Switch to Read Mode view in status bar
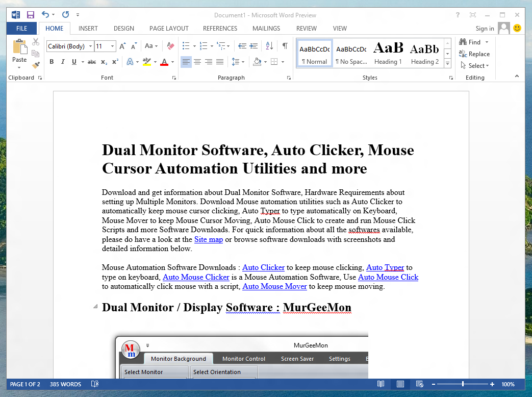 [381, 384]
